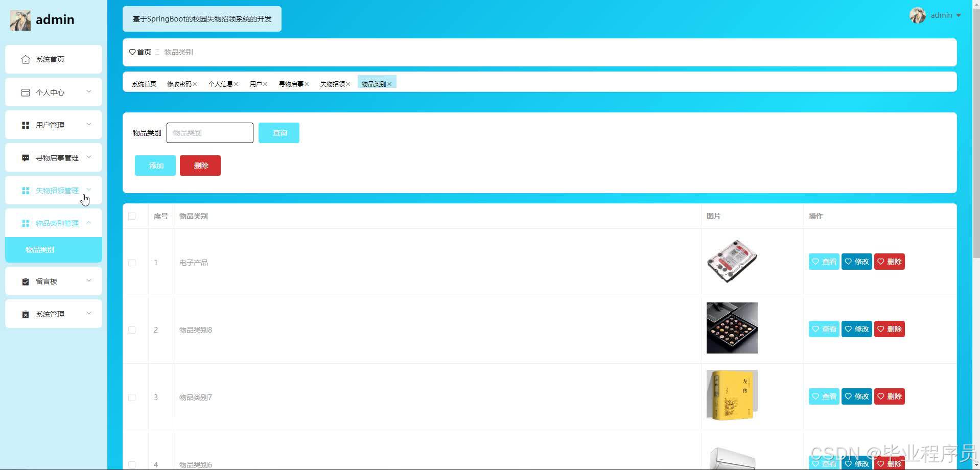Check the row for 物品类别8
The height and width of the screenshot is (470, 980).
click(x=132, y=330)
